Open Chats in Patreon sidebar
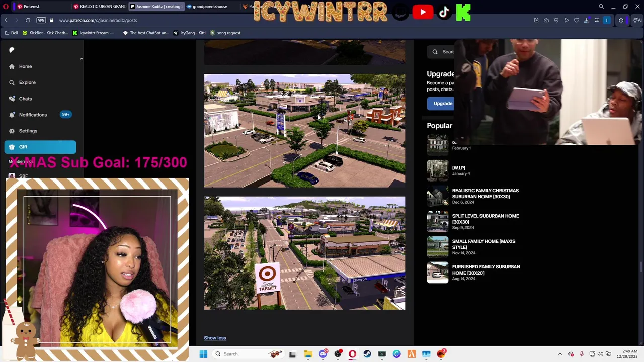This screenshot has width=644, height=362. tap(25, 99)
